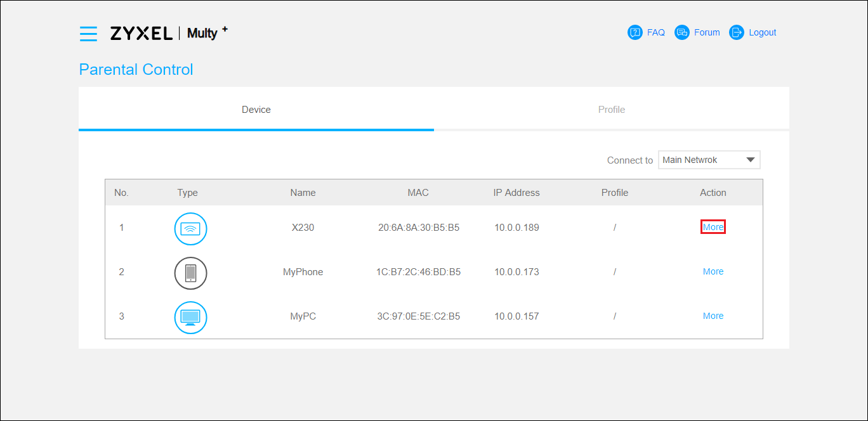Click the No. column header

(x=121, y=193)
